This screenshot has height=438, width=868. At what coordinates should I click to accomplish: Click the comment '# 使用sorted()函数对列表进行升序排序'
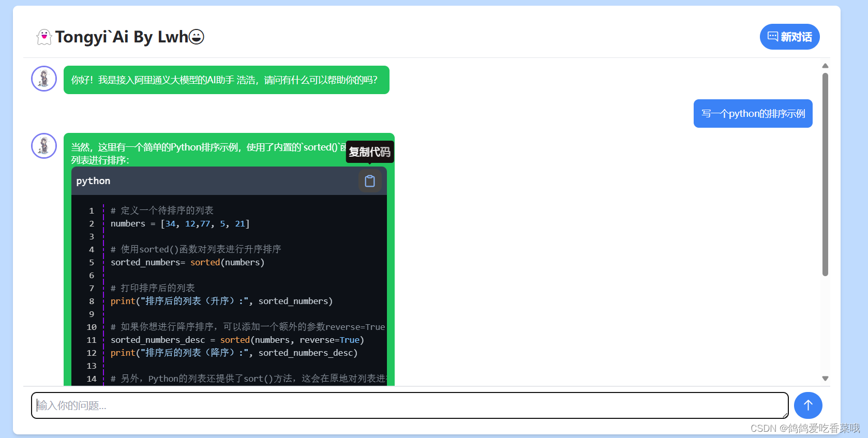(196, 249)
